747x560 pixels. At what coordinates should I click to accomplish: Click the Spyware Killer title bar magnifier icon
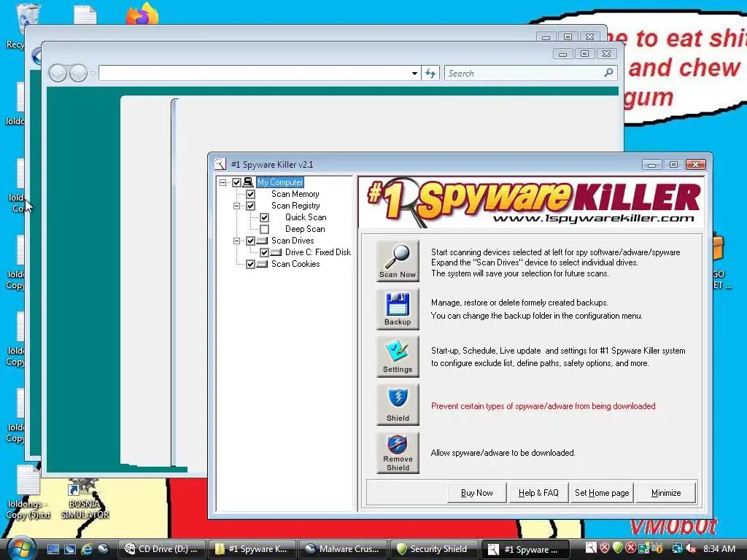tap(220, 164)
